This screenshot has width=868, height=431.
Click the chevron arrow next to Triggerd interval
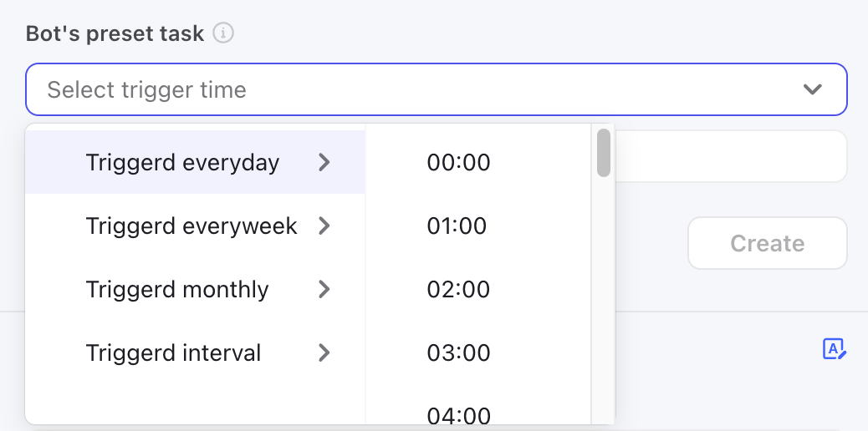324,353
